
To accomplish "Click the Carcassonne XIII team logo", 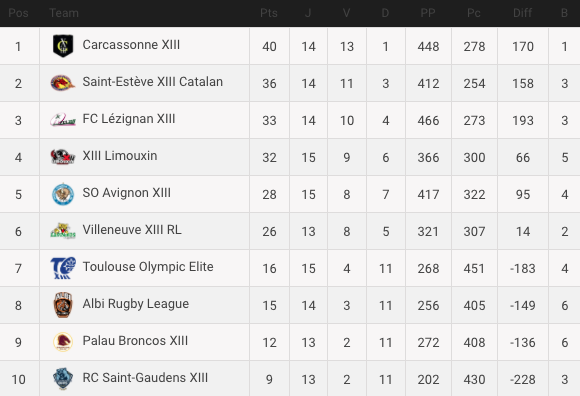I will 63,46.
